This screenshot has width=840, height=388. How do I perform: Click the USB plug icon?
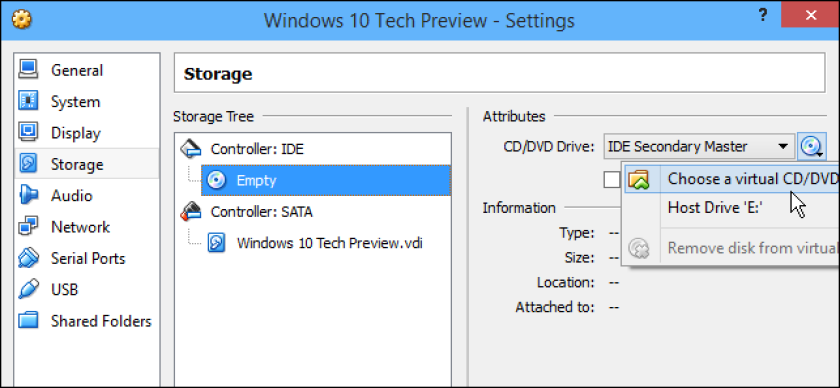[x=28, y=289]
